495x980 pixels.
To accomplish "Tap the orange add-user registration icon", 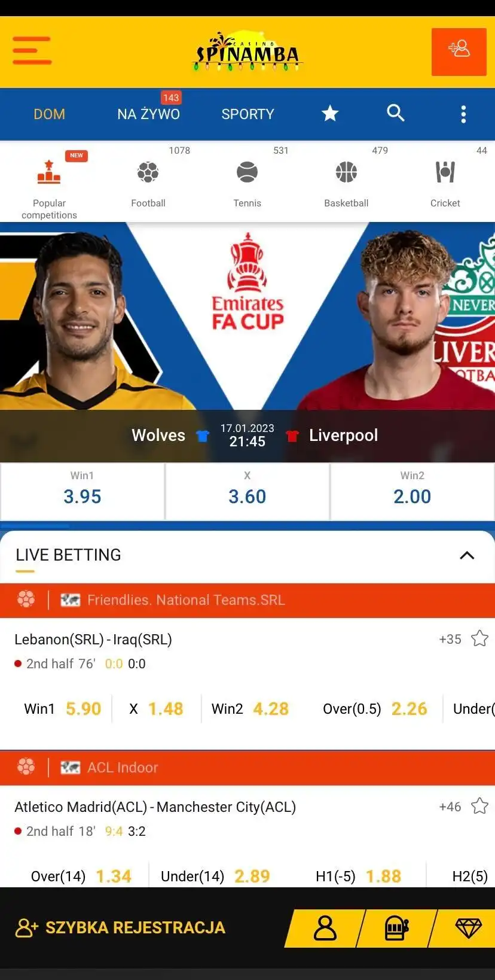I will pos(459,51).
